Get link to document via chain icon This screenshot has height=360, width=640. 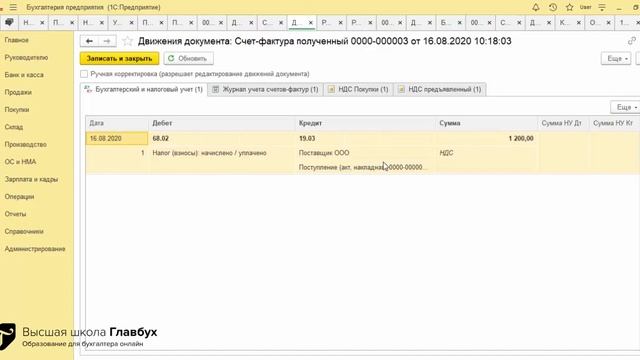tap(631, 41)
